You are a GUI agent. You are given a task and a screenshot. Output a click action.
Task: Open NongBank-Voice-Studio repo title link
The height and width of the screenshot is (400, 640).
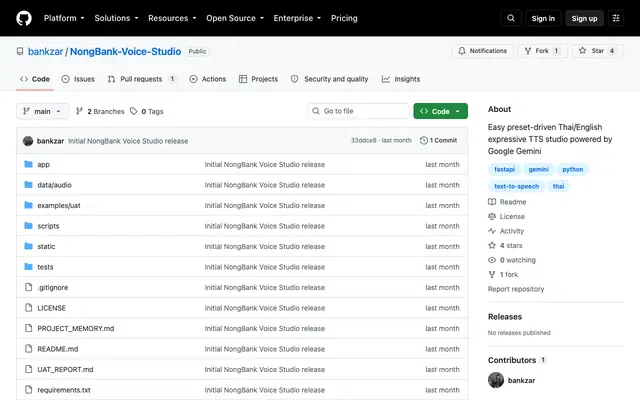tap(125, 51)
